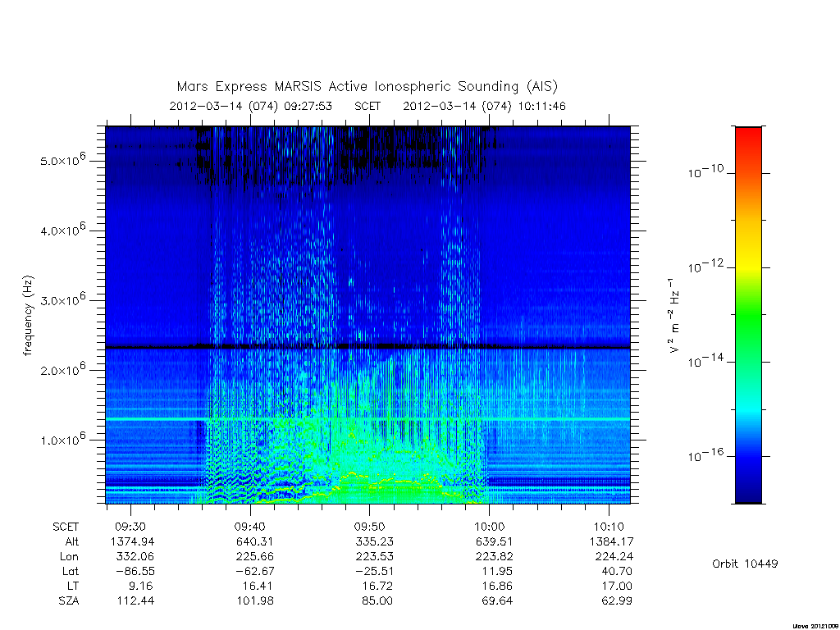Screen dimensions: 840x630
Task: Select latitude value -86.55
Action: pos(135,571)
